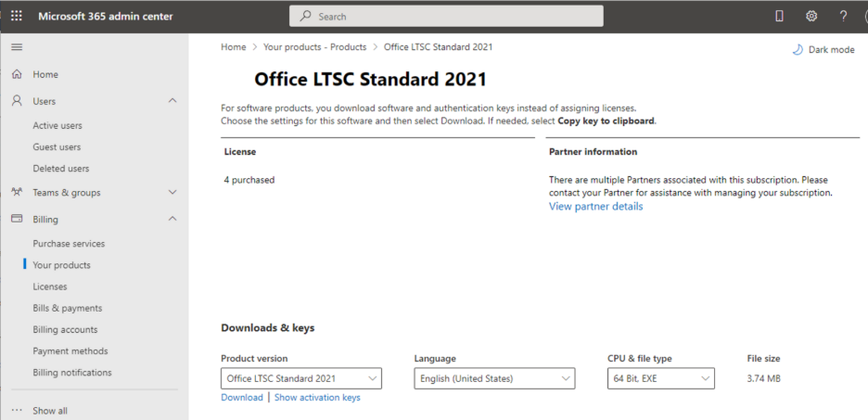Click the mobile phone icon in header
Viewport: 868px width, 420px height.
779,16
